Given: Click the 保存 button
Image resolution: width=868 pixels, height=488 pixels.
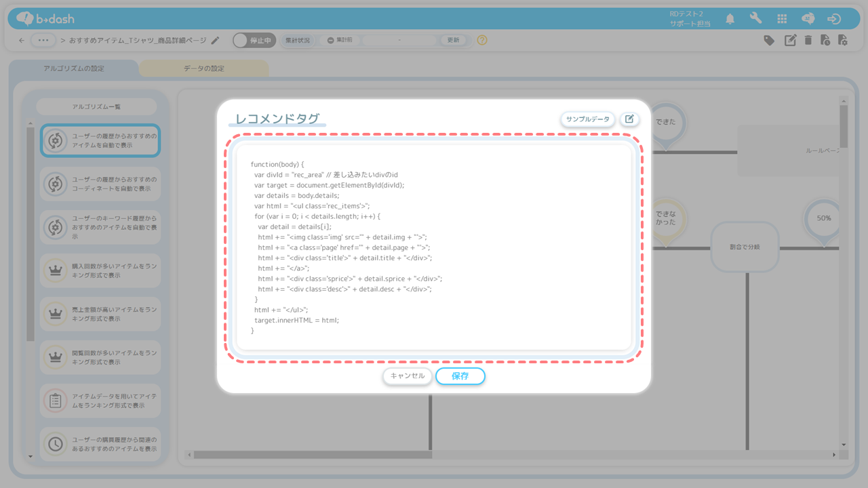Looking at the screenshot, I should click(x=460, y=376).
